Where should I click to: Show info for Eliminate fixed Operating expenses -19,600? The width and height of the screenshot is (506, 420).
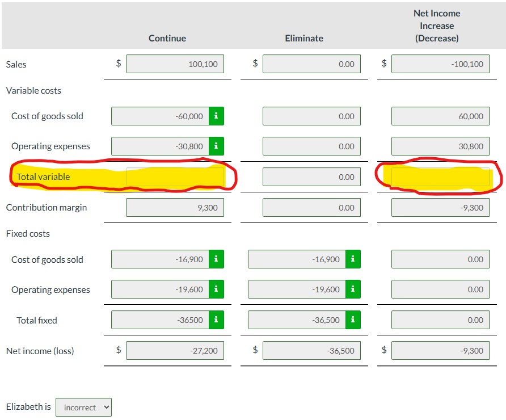[353, 289]
